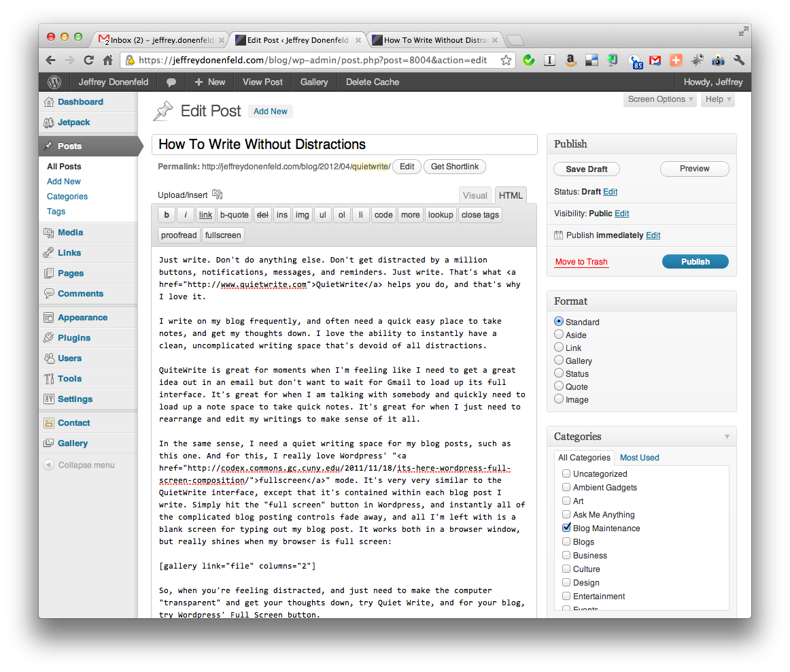Click the camera extension icon
790x672 pixels.
pos(718,61)
